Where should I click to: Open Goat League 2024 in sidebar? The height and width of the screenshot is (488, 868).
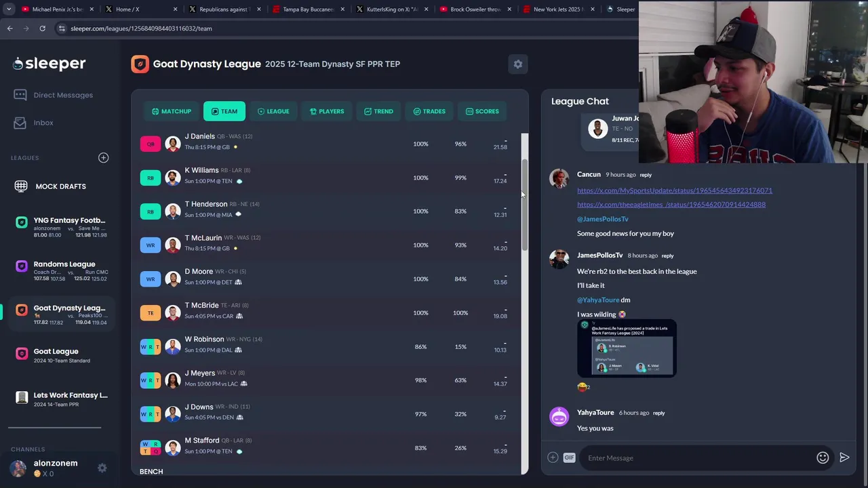click(x=61, y=355)
